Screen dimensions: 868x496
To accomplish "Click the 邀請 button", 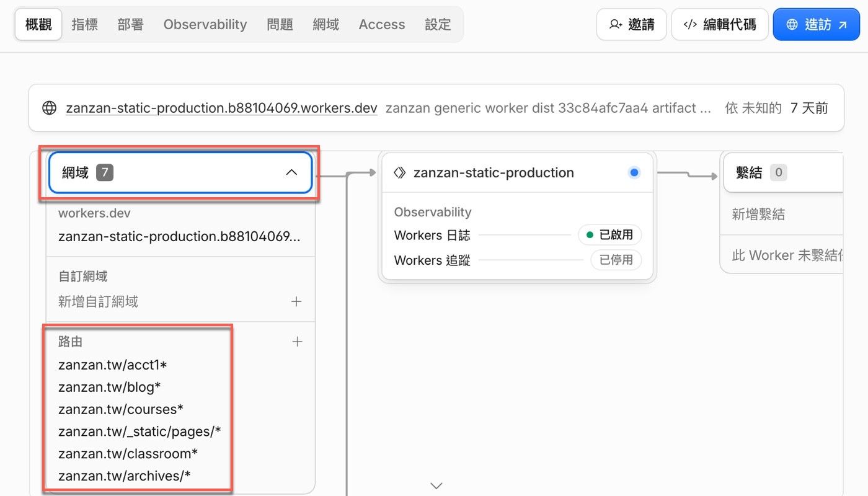I will pyautogui.click(x=631, y=24).
